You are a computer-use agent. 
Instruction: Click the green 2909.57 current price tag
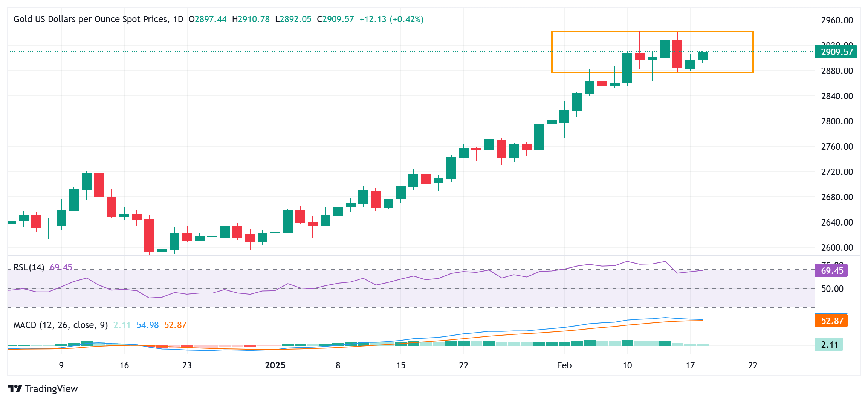pyautogui.click(x=836, y=52)
